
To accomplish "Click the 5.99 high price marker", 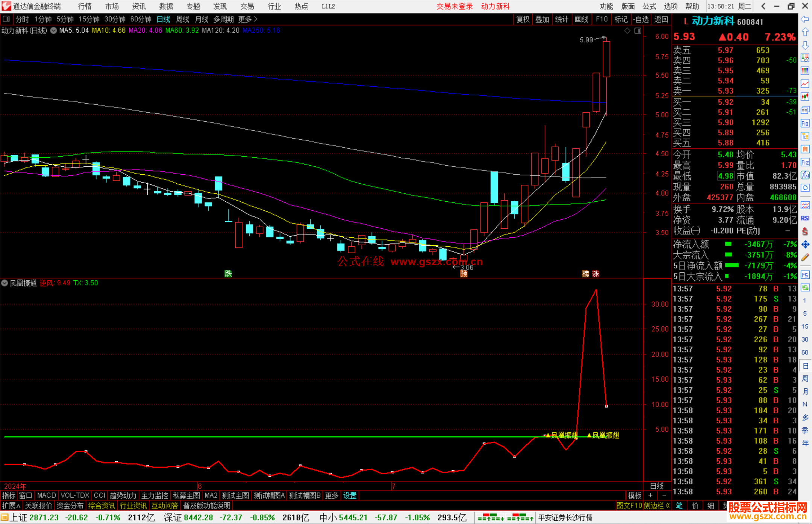I will pos(586,40).
